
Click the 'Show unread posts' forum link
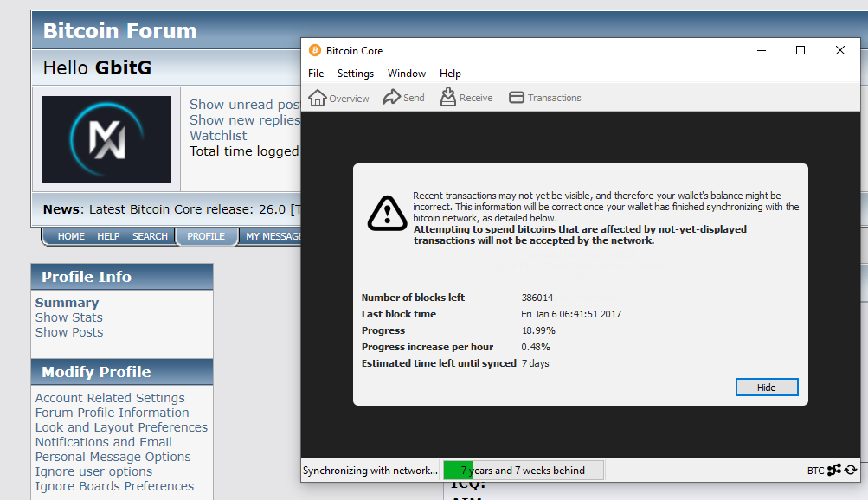(x=245, y=105)
